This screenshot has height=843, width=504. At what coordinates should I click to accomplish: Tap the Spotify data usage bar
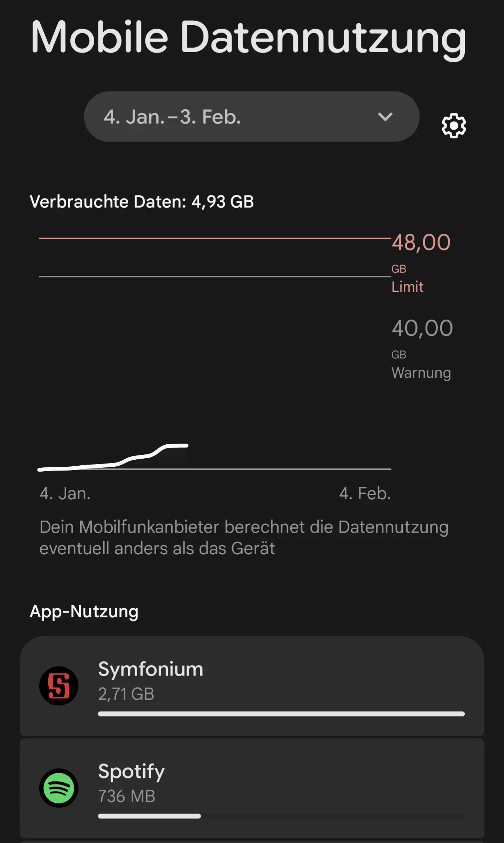click(150, 816)
